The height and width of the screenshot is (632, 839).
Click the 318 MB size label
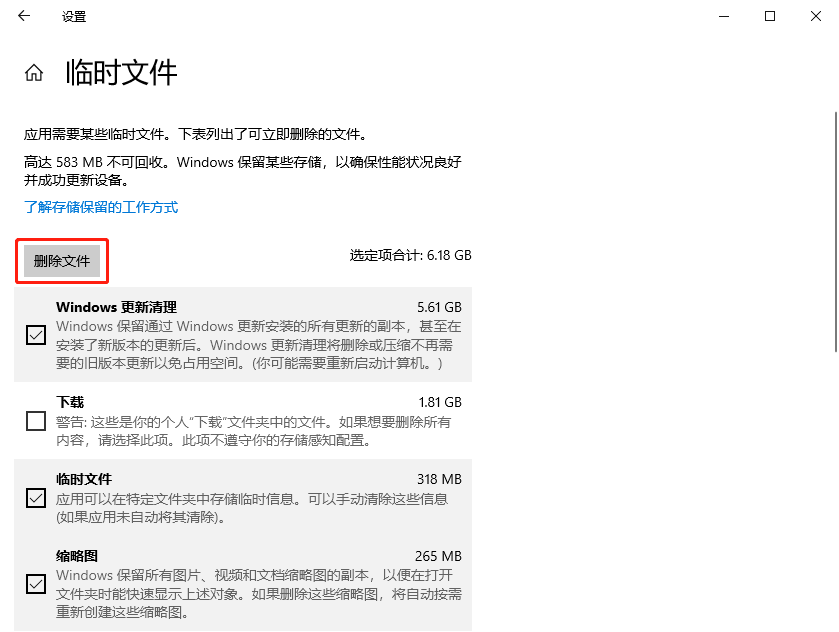[442, 479]
